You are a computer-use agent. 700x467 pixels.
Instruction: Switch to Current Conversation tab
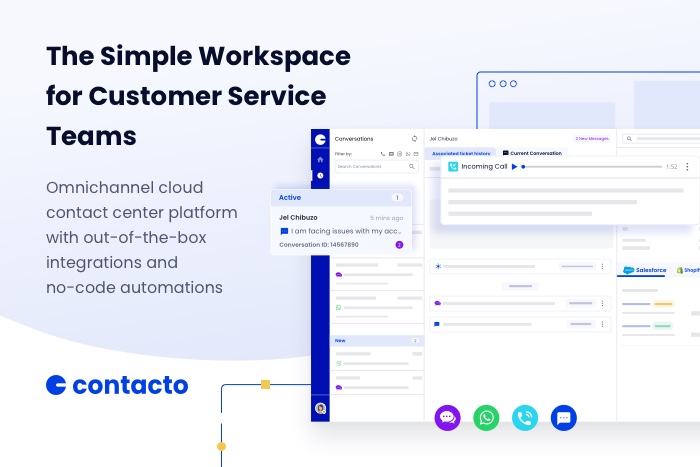(532, 153)
